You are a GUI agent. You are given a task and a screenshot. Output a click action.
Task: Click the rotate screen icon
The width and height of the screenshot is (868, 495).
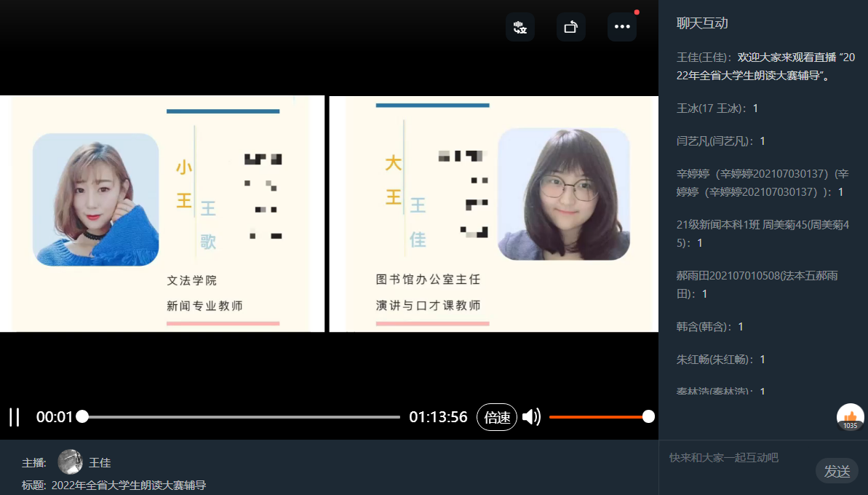coord(570,28)
